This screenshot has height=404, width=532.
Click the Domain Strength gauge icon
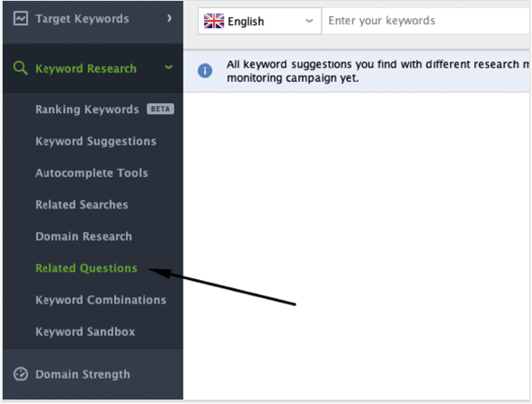[21, 373]
